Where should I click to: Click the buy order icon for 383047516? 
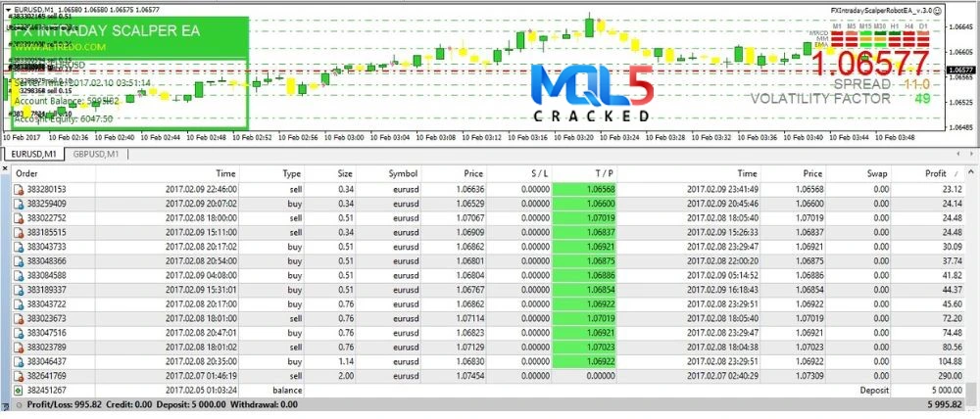(19, 333)
